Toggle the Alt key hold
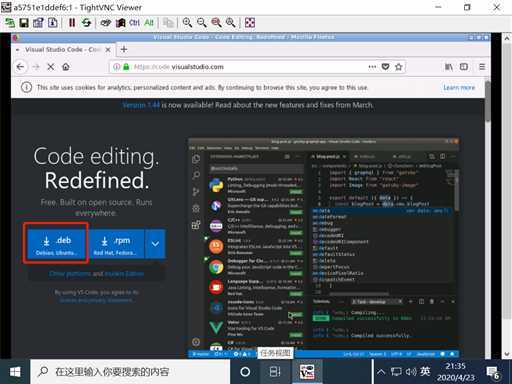The width and height of the screenshot is (512, 384). point(149,23)
